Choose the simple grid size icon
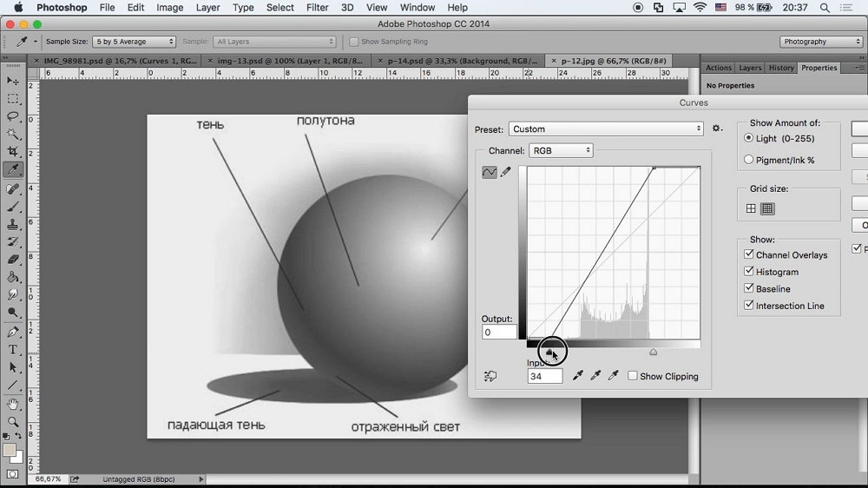The image size is (868, 488). (x=751, y=208)
